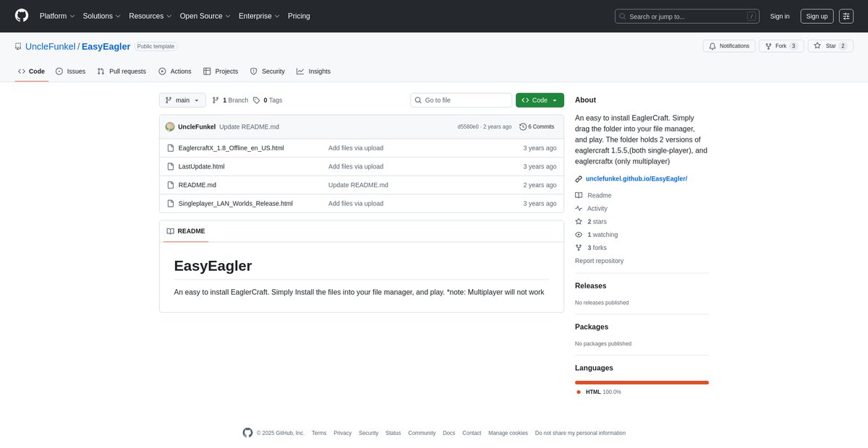Open README.md file
The width and height of the screenshot is (868, 448).
197,185
